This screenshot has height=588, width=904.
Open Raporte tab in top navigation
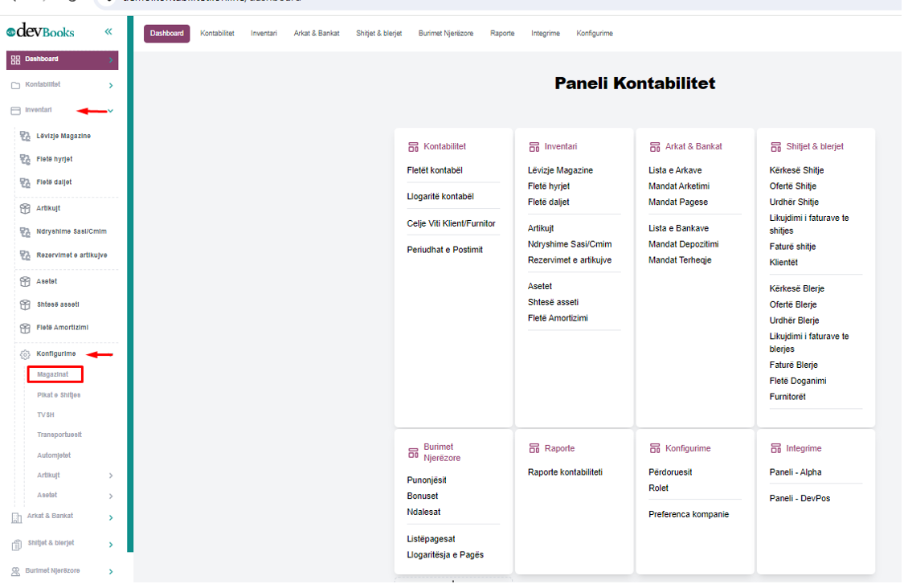point(502,34)
